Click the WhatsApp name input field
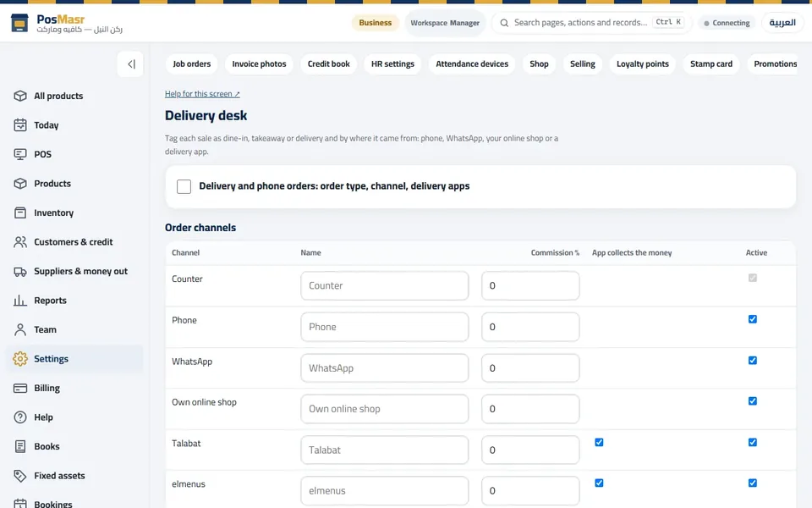The image size is (812, 508). point(385,368)
